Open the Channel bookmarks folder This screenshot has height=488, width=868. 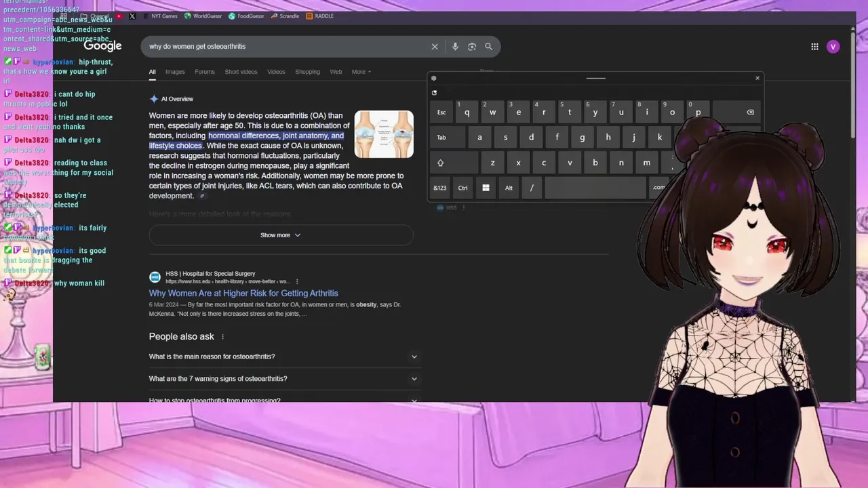click(95, 16)
